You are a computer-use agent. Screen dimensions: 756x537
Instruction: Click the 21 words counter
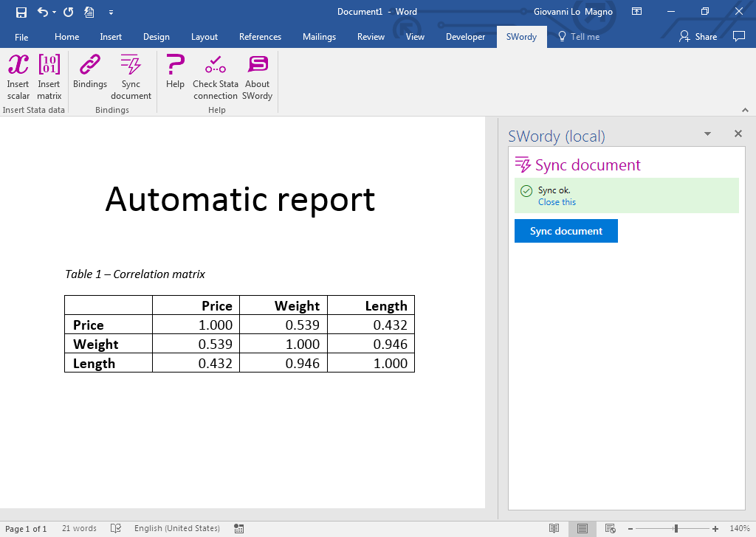pyautogui.click(x=78, y=528)
